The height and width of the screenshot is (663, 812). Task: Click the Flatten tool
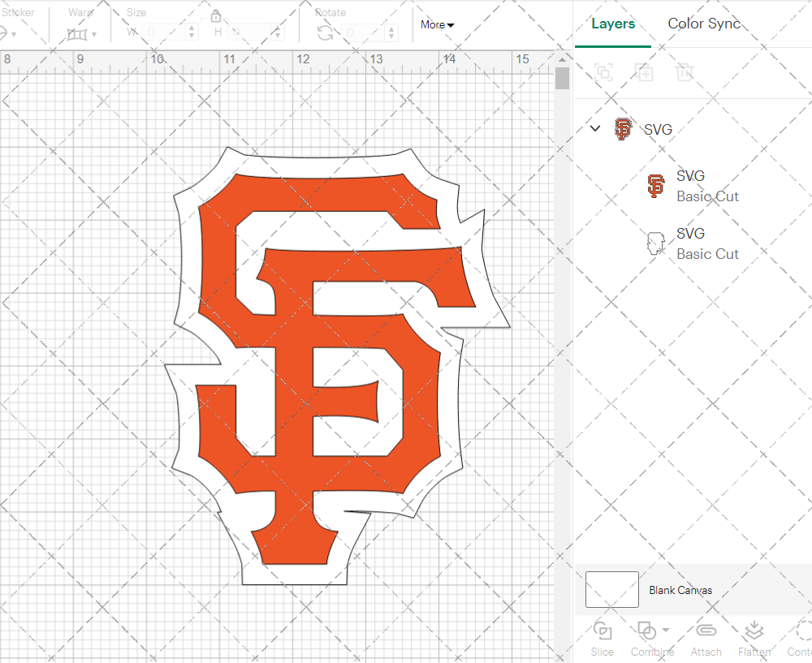point(754,639)
